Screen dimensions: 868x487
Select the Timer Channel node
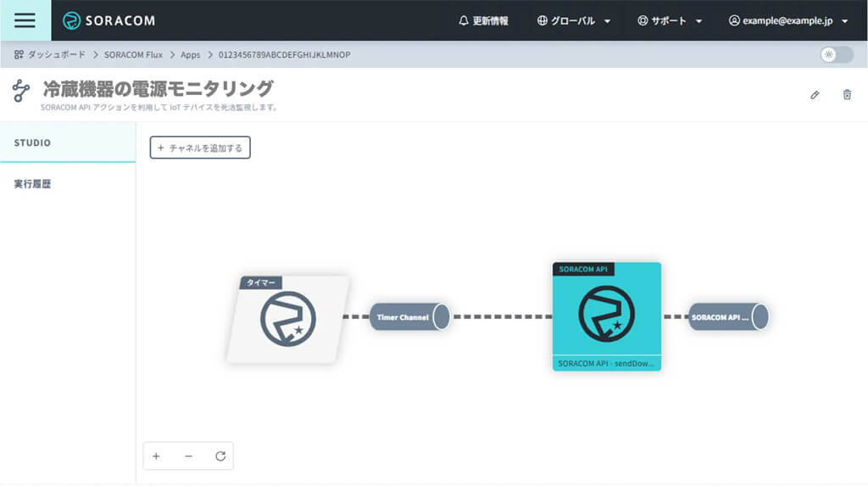coord(409,317)
